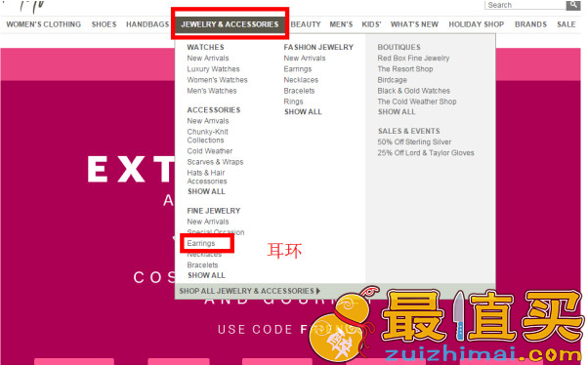The image size is (588, 365).
Task: Select Fine Jewelry category heading
Action: click(x=214, y=211)
